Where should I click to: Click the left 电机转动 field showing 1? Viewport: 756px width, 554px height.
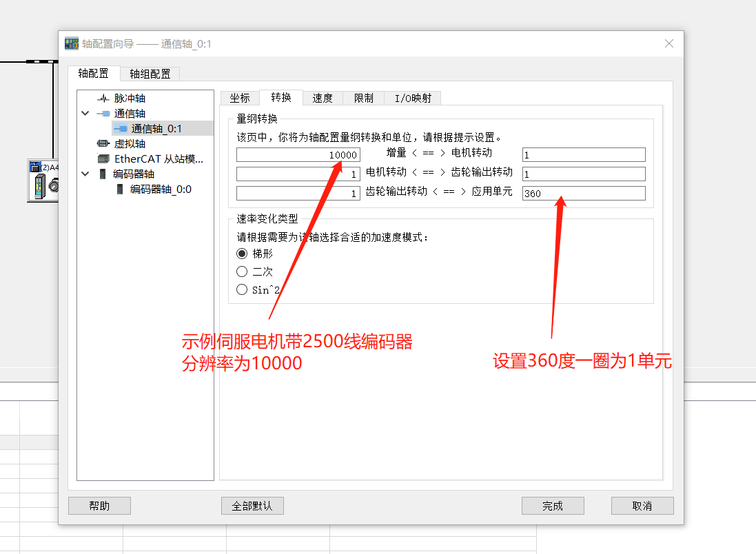(298, 174)
